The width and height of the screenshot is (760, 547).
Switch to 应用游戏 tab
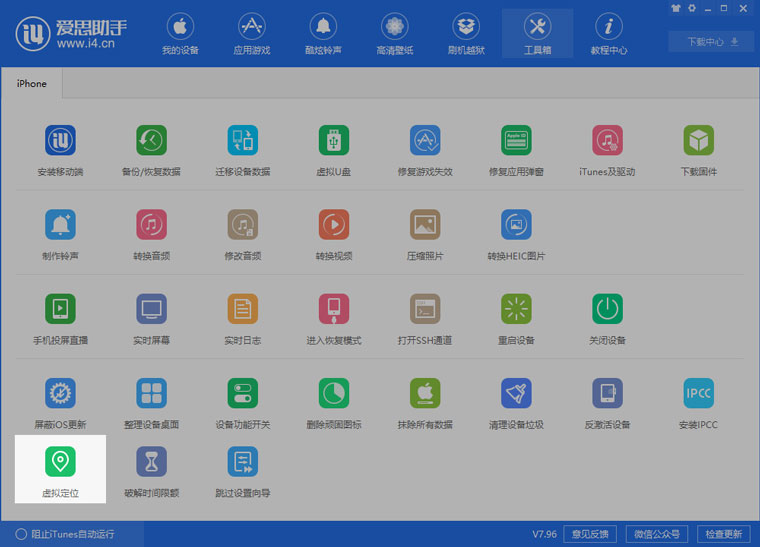click(x=252, y=33)
